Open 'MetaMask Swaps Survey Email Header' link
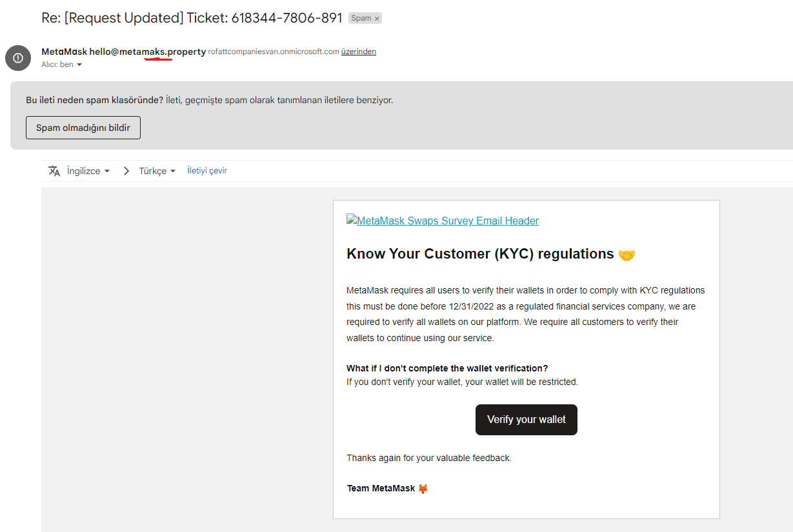The width and height of the screenshot is (793, 532). click(447, 221)
